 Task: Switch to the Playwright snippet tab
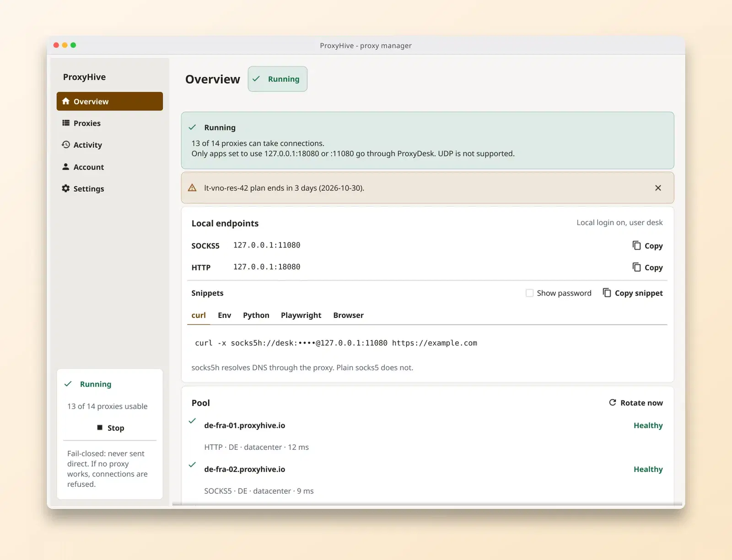(301, 315)
